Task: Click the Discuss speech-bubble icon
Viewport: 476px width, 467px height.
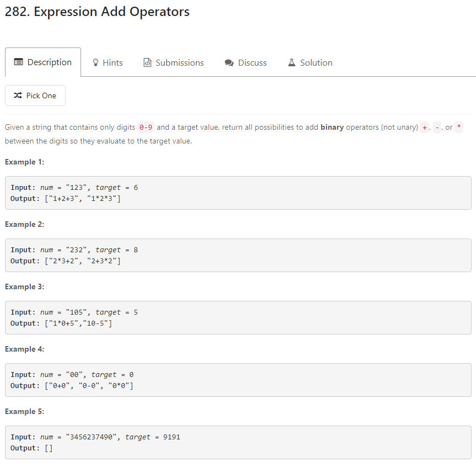Action: [x=229, y=62]
